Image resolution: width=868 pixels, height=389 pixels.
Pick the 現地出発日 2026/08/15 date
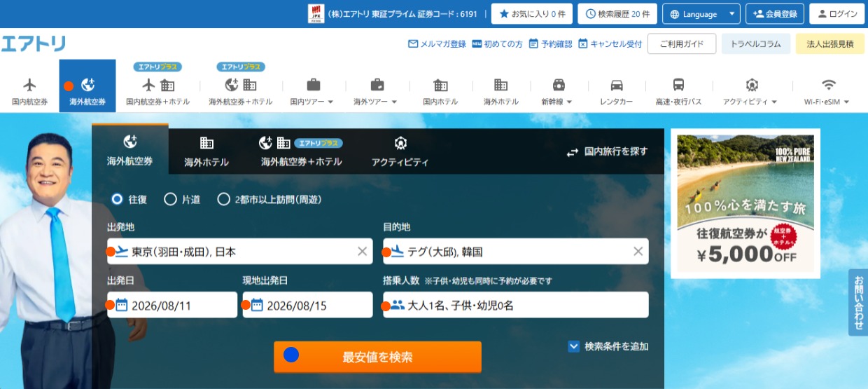(x=308, y=305)
